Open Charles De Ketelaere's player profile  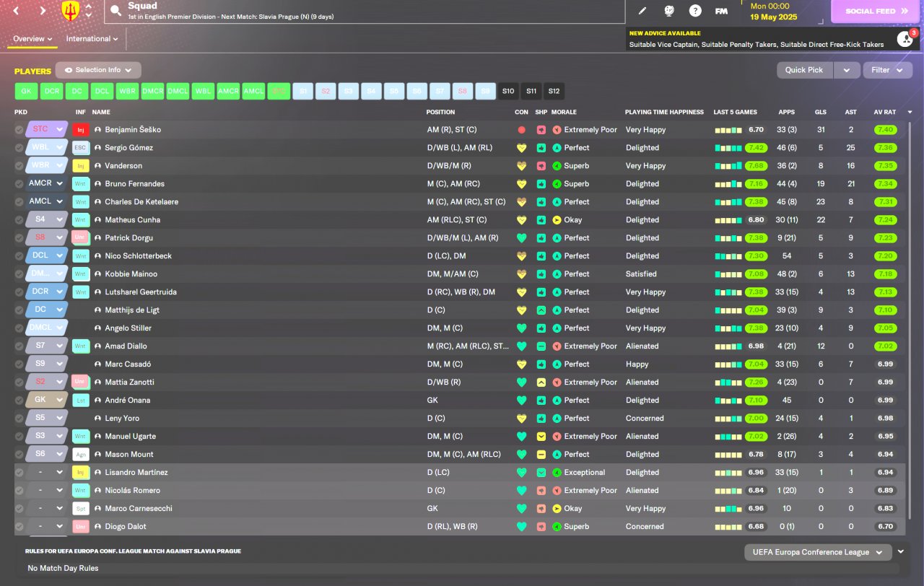pyautogui.click(x=141, y=202)
